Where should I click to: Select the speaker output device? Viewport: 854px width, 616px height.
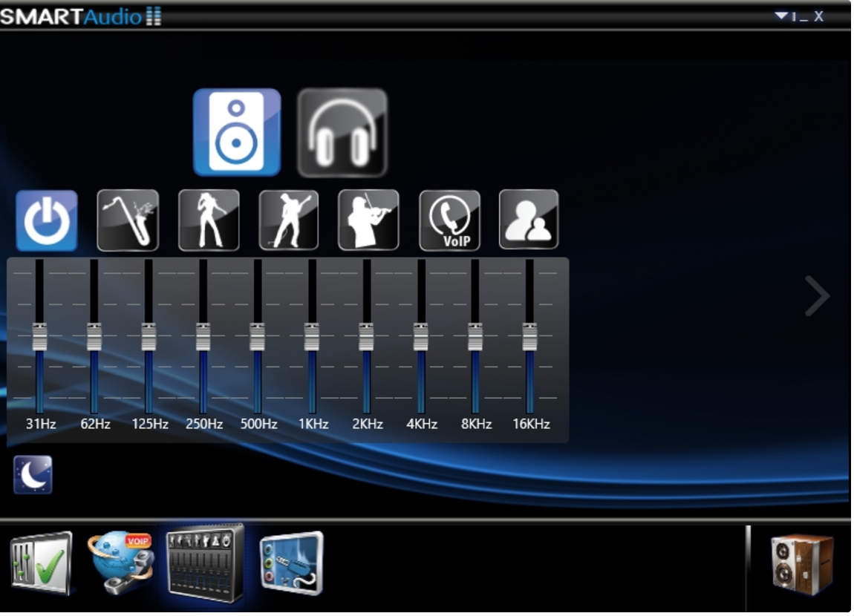click(237, 132)
